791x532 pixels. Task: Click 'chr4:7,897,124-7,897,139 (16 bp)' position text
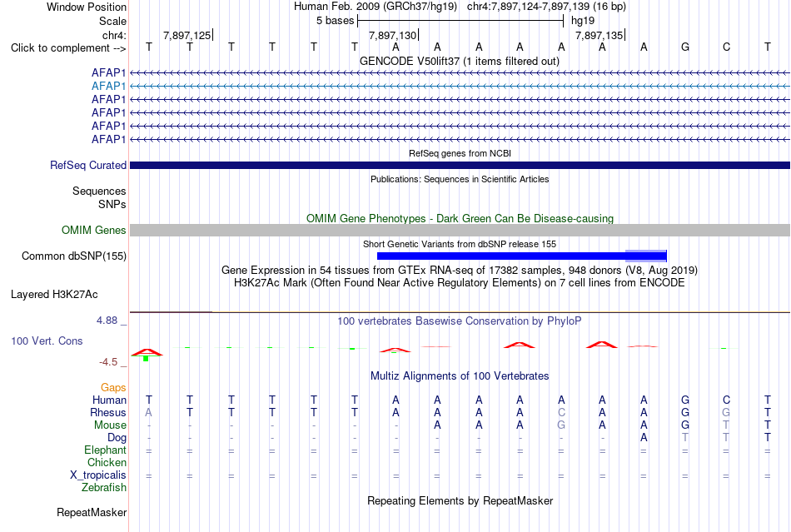point(546,7)
